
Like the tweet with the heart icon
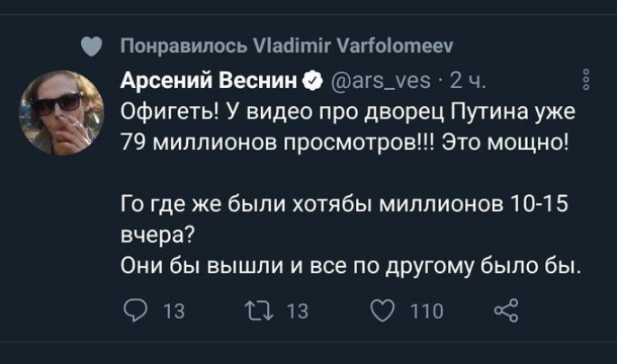point(379,311)
